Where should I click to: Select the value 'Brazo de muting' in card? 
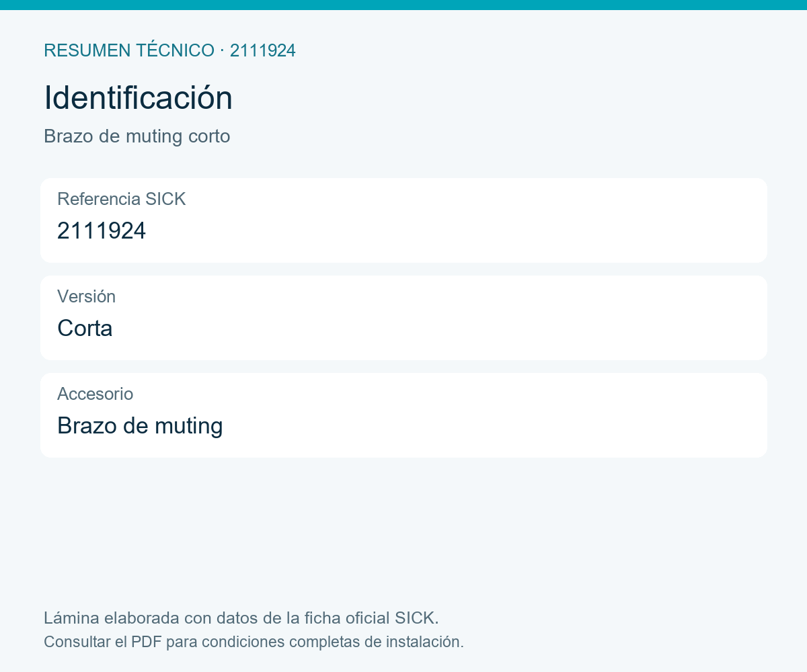[x=140, y=426]
